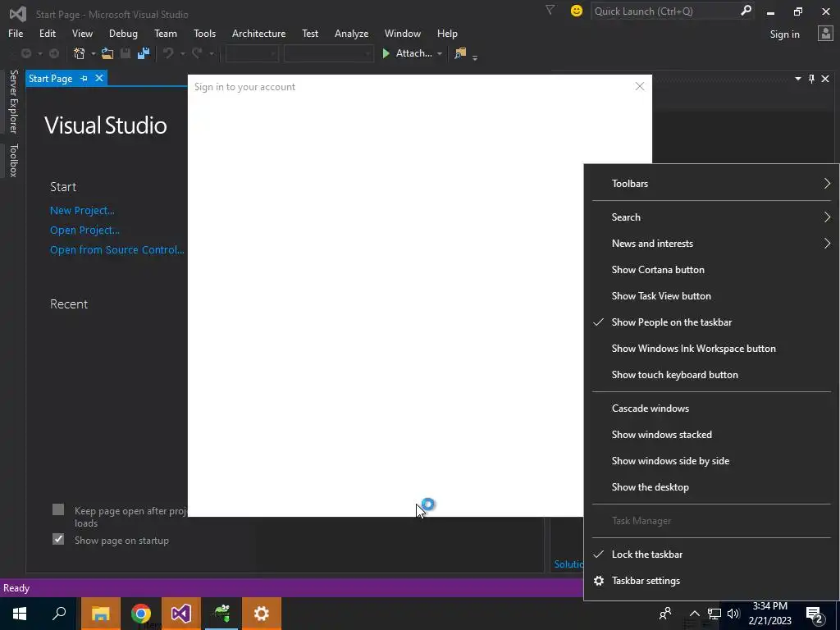Open the Attach dropdown arrow
840x630 pixels.
440,53
